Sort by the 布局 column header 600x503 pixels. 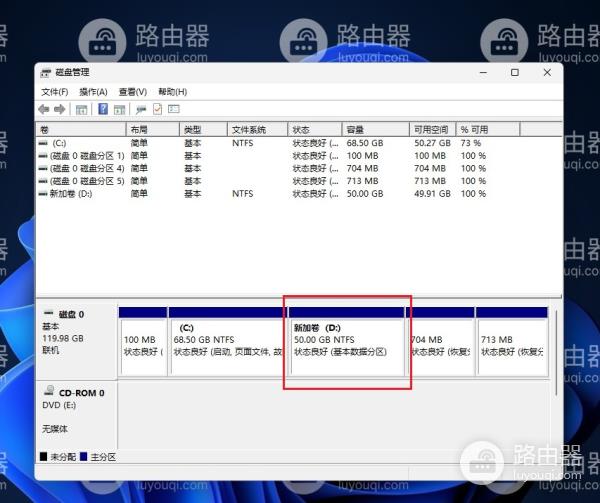[x=153, y=130]
